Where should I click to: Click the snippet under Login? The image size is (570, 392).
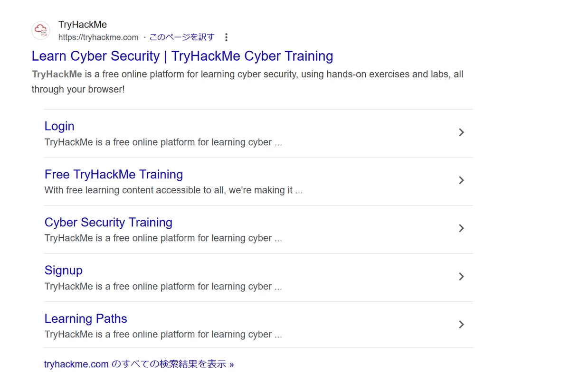[163, 142]
